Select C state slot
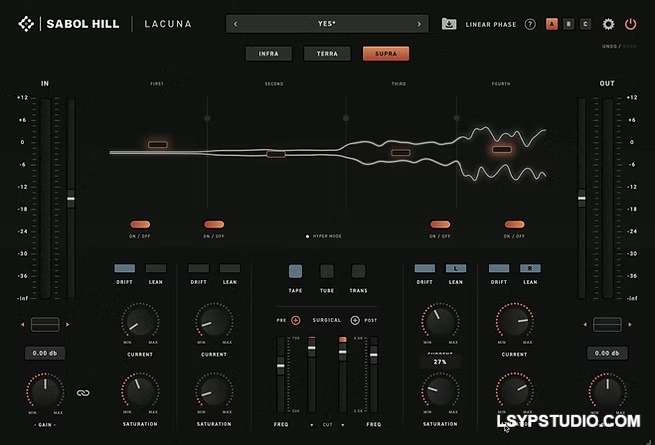Viewport: 655px width, 445px height. [x=585, y=24]
